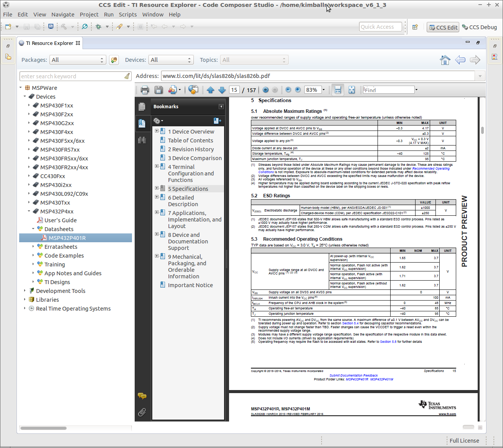
Task: Open the comments panel icon
Action: 142,396
